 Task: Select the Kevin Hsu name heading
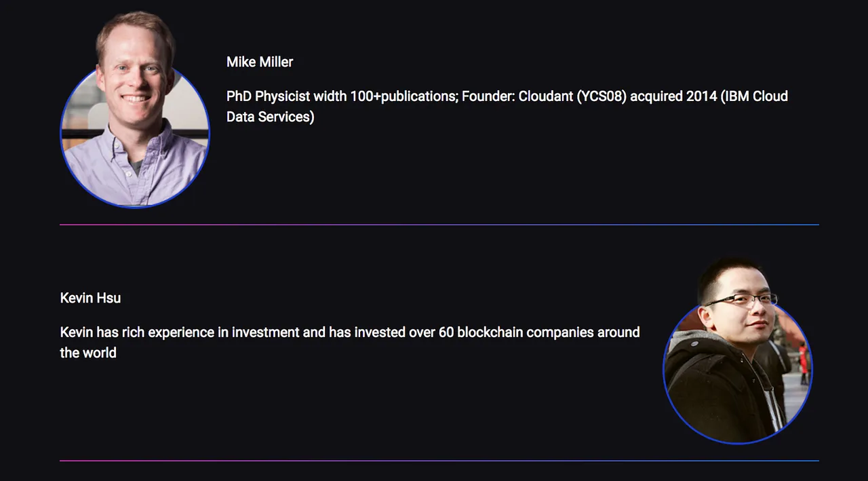pos(91,298)
